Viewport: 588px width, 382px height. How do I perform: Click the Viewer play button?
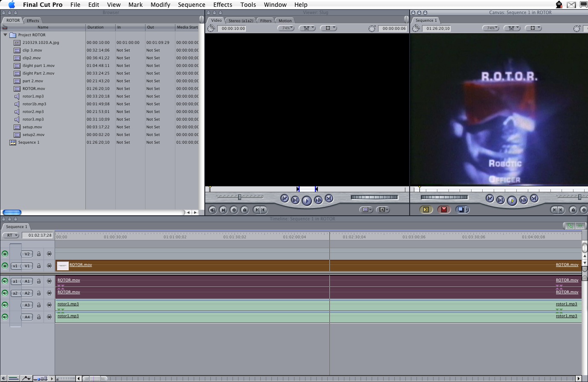pos(307,200)
